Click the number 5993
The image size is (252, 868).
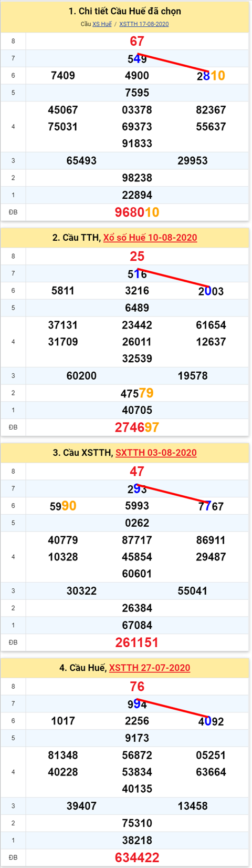pos(137,506)
